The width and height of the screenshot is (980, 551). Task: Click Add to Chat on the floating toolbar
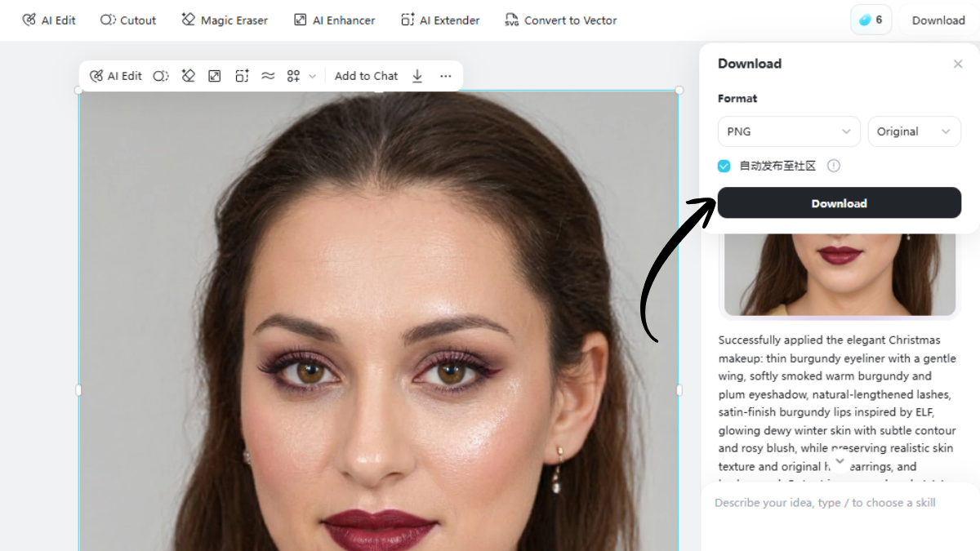pyautogui.click(x=367, y=75)
